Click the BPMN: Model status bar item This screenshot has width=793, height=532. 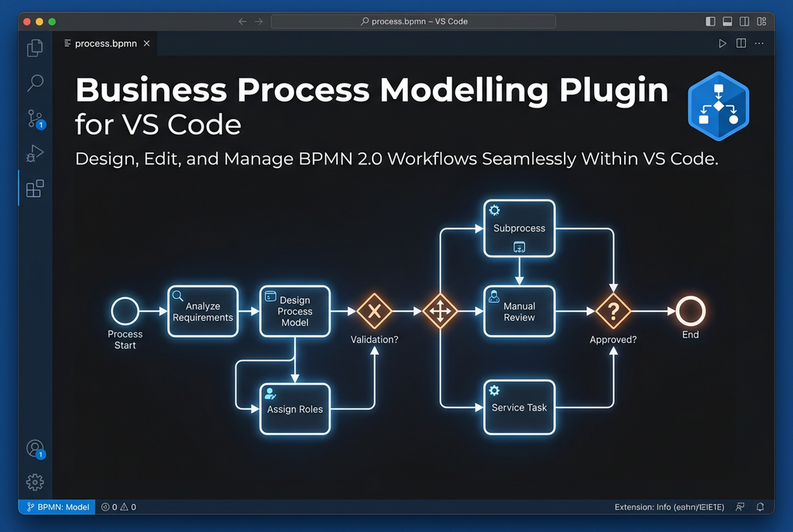(x=57, y=506)
